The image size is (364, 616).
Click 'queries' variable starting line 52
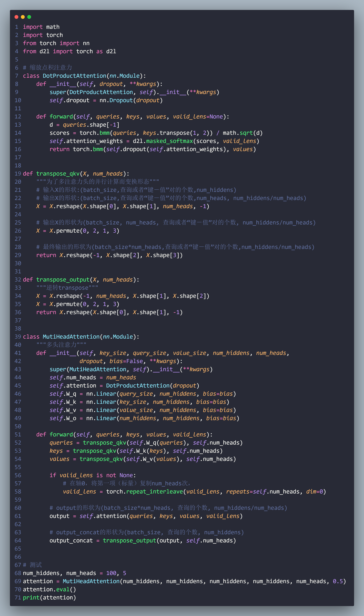(x=61, y=443)
